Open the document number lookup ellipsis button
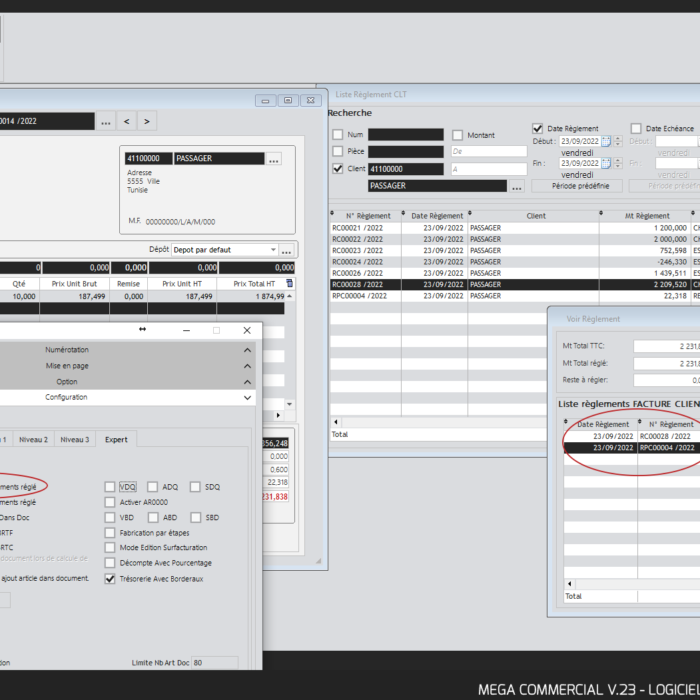The height and width of the screenshot is (700, 700). click(x=106, y=121)
